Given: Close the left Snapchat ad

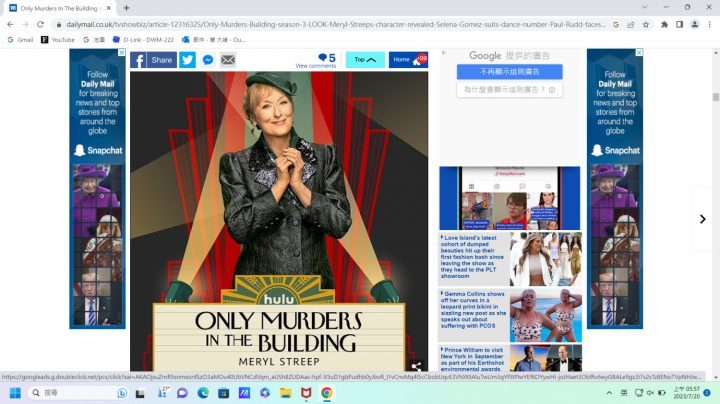Looking at the screenshot, I should (122, 53).
